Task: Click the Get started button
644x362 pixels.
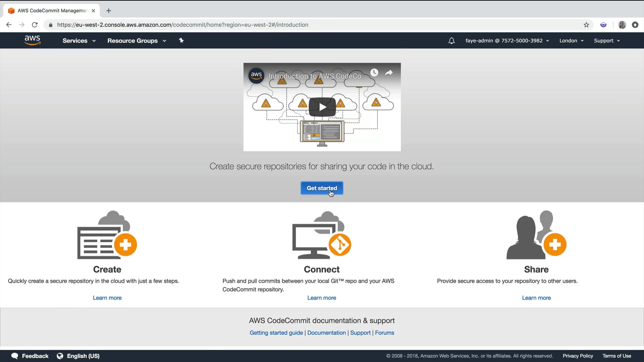Action: point(322,188)
